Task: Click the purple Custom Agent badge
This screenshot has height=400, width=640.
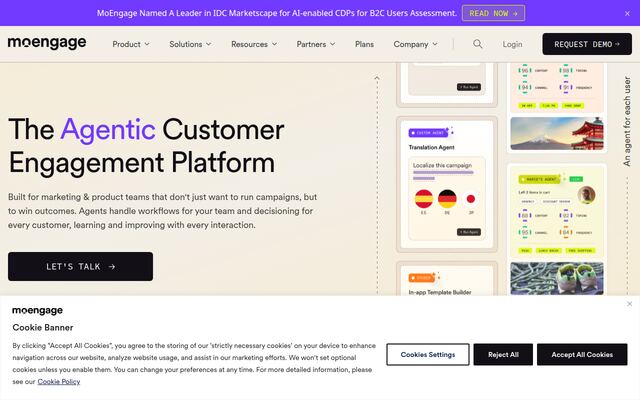Action: click(429, 133)
